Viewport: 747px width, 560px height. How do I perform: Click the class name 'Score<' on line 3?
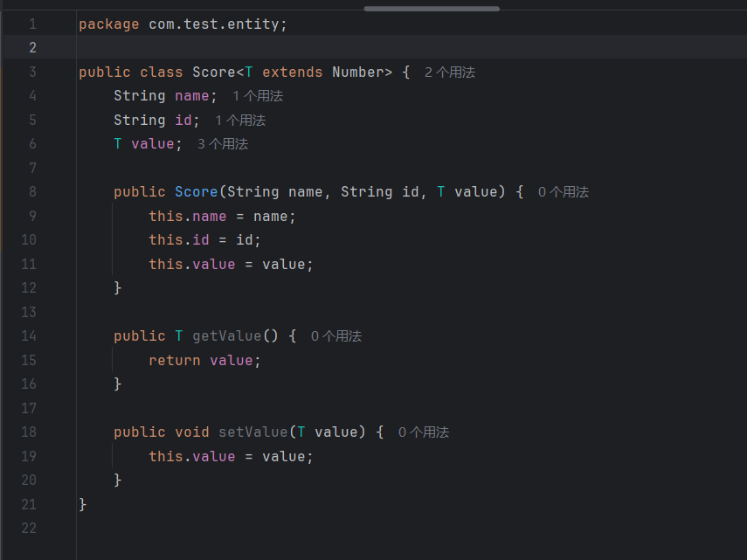coord(218,73)
